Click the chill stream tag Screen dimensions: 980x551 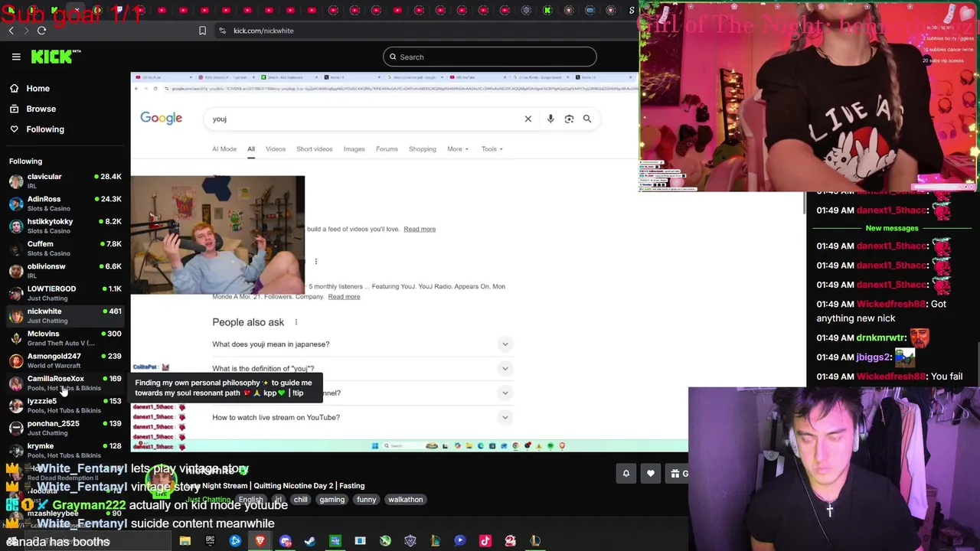(300, 500)
